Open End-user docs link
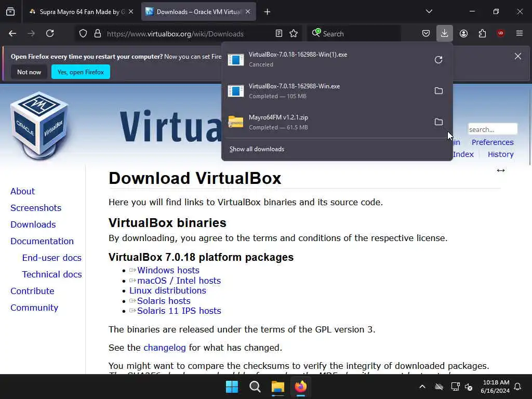The image size is (532, 399). click(51, 258)
